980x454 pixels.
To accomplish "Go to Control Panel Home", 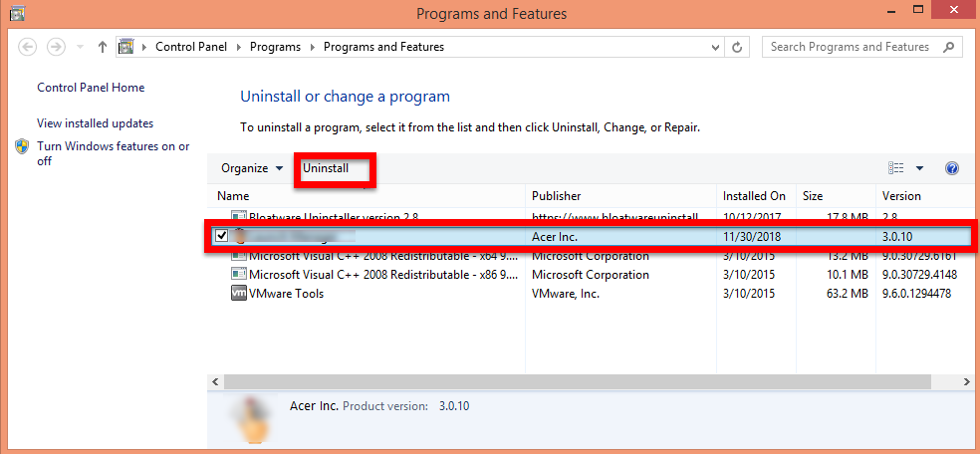I will click(91, 88).
